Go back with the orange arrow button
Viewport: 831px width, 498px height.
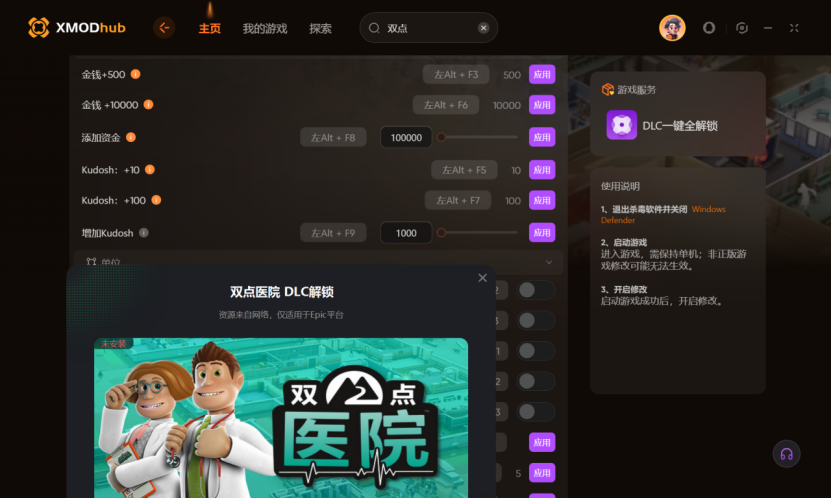[x=164, y=28]
